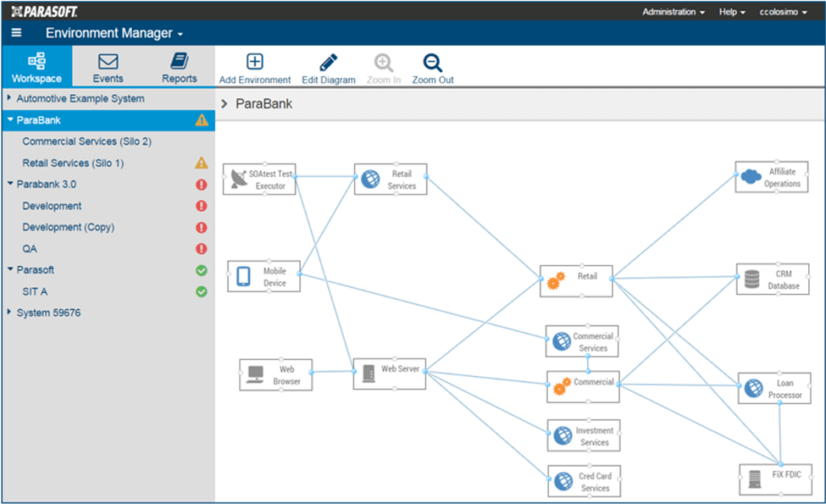The image size is (826, 504).
Task: Select the Web Server node in the diagram
Action: pos(389,374)
